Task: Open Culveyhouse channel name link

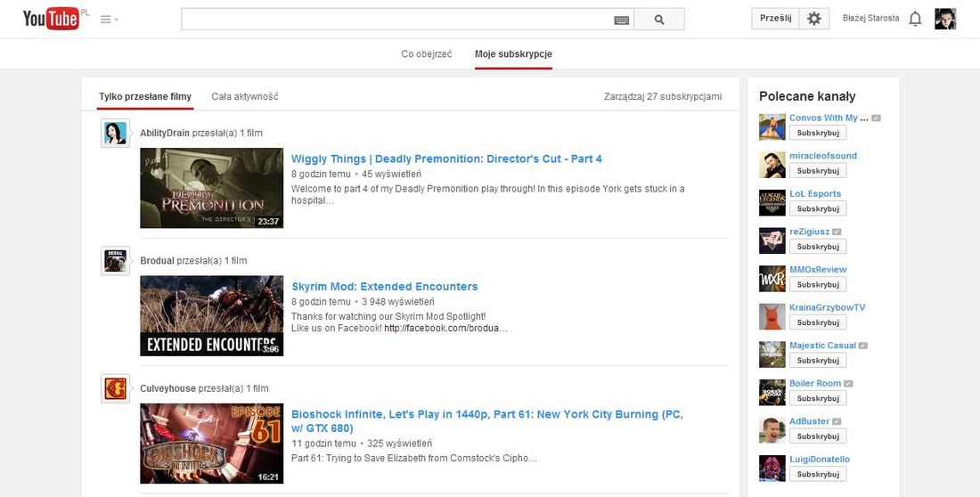Action: [167, 388]
